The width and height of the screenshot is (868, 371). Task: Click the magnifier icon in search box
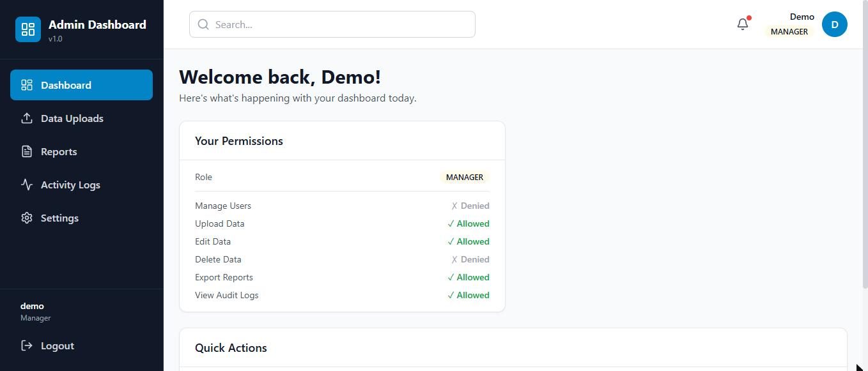click(x=203, y=24)
